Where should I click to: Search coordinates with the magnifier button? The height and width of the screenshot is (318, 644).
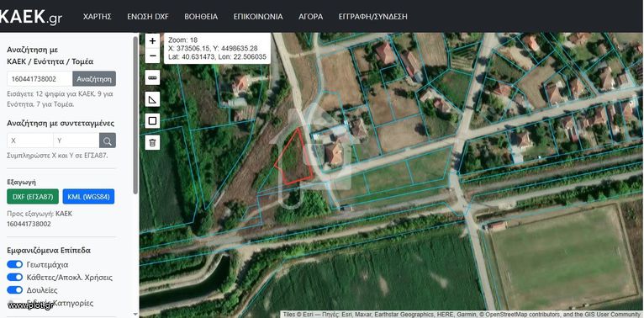108,140
